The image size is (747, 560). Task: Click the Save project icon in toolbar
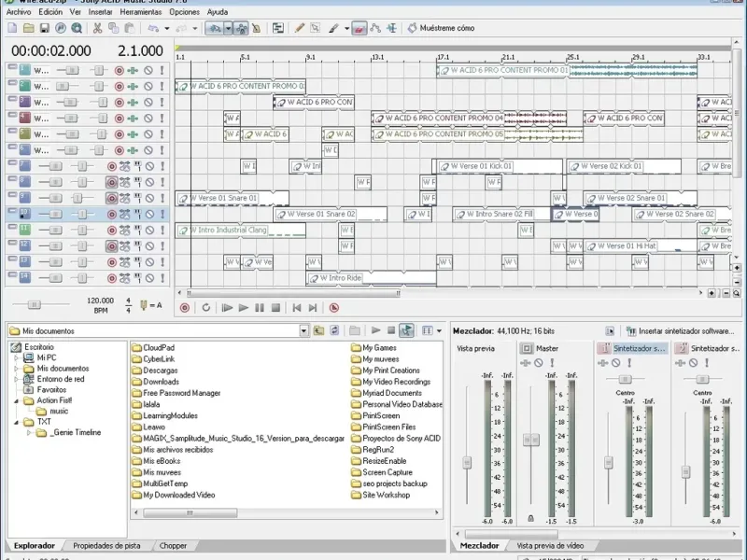pos(44,29)
